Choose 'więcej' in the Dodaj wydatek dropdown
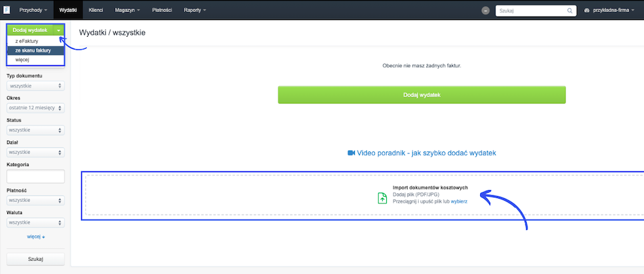644x274 pixels. [x=35, y=60]
